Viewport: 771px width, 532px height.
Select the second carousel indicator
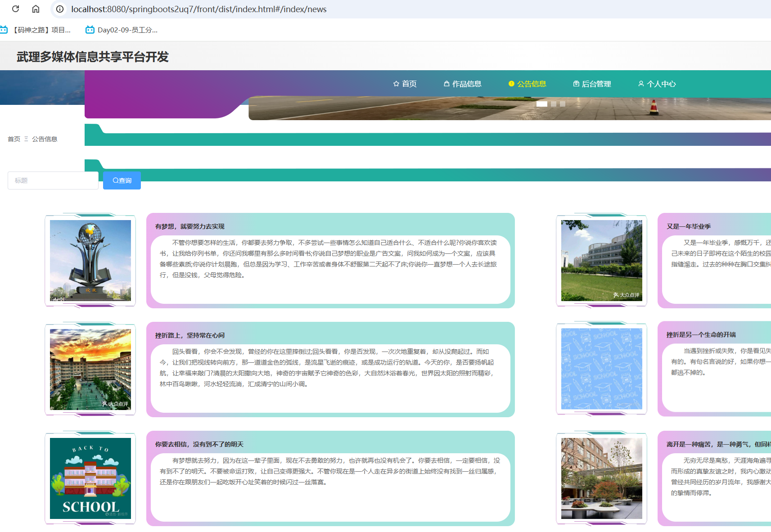554,104
